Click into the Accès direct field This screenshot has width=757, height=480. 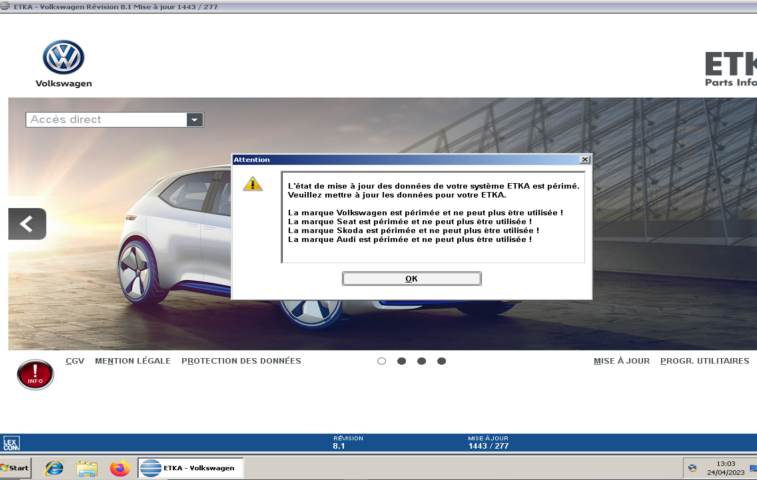tap(106, 120)
